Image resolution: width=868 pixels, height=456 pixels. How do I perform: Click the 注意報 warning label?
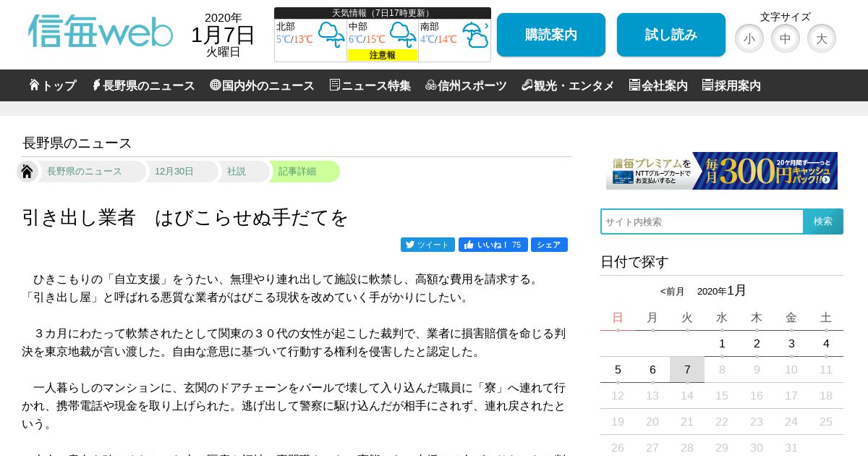(383, 55)
